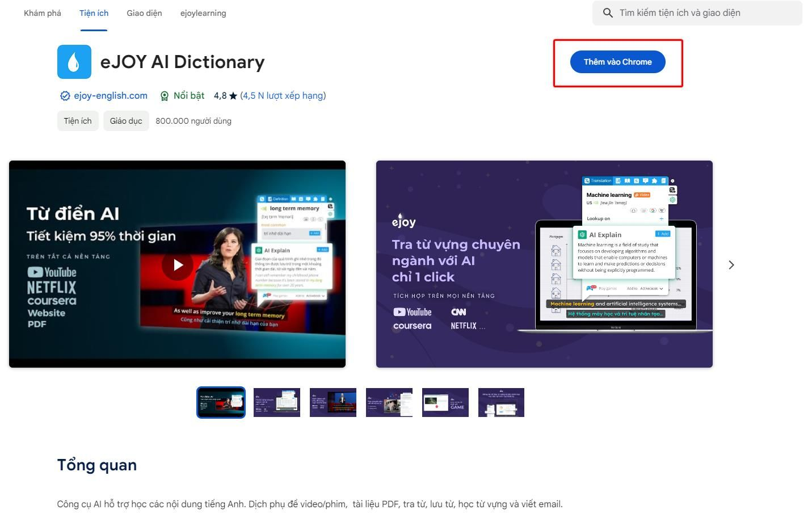Select the third screenshot thumbnail
This screenshot has width=812, height=514.
pyautogui.click(x=333, y=402)
